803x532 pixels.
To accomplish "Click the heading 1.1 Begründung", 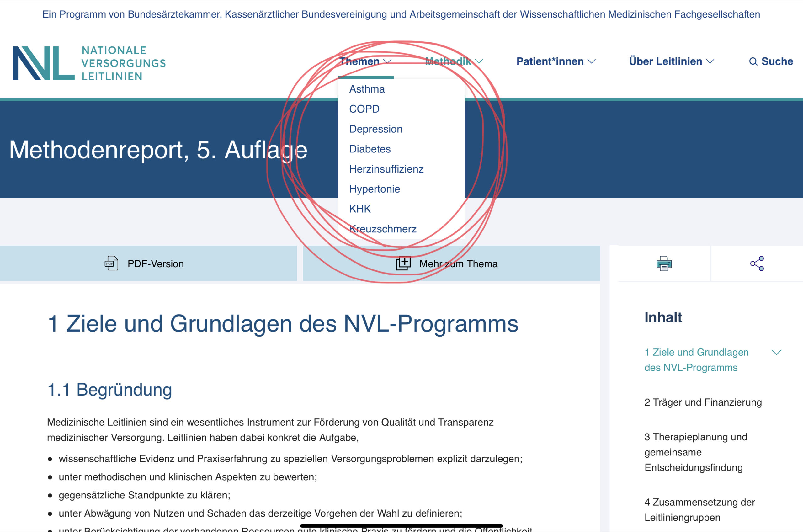I will click(109, 390).
